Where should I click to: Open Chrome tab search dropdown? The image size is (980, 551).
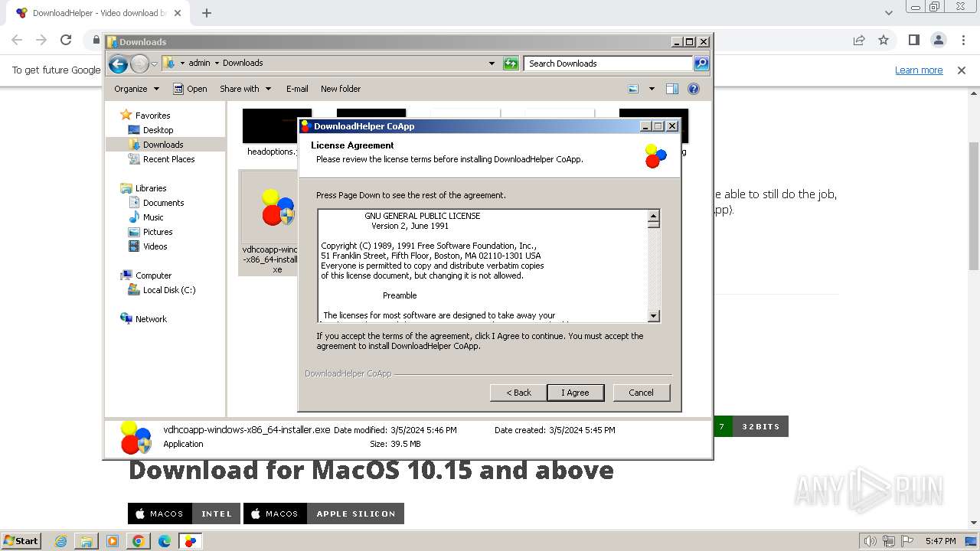tap(888, 13)
